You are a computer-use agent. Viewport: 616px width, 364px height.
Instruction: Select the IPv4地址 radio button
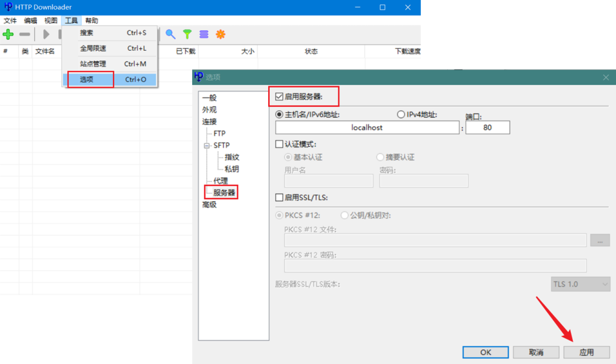pos(400,114)
